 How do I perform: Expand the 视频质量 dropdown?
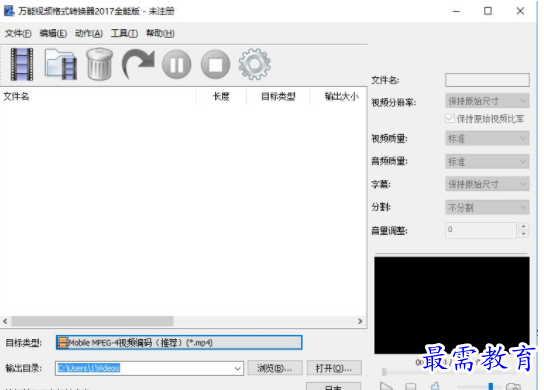487,139
